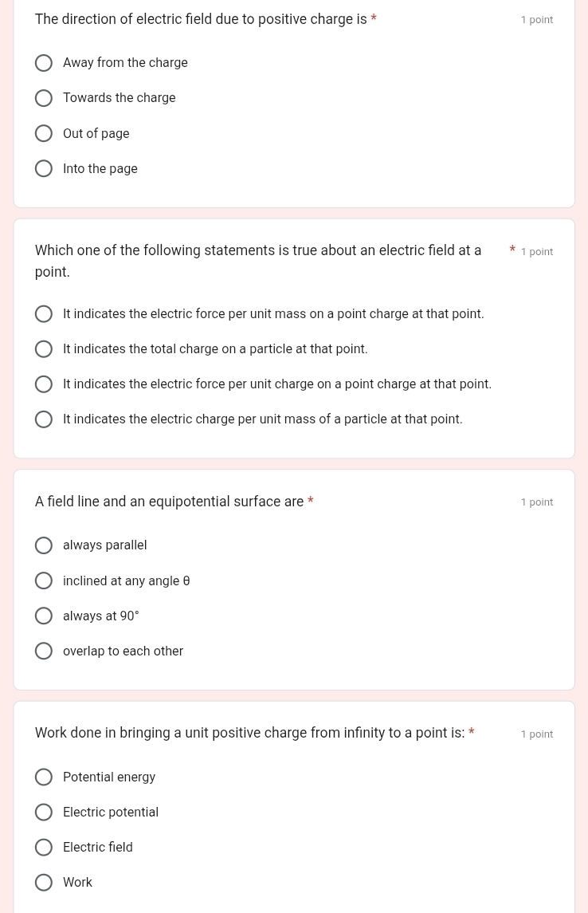Pick the "always at 90°" option
The width and height of the screenshot is (588, 913).
[x=44, y=616]
